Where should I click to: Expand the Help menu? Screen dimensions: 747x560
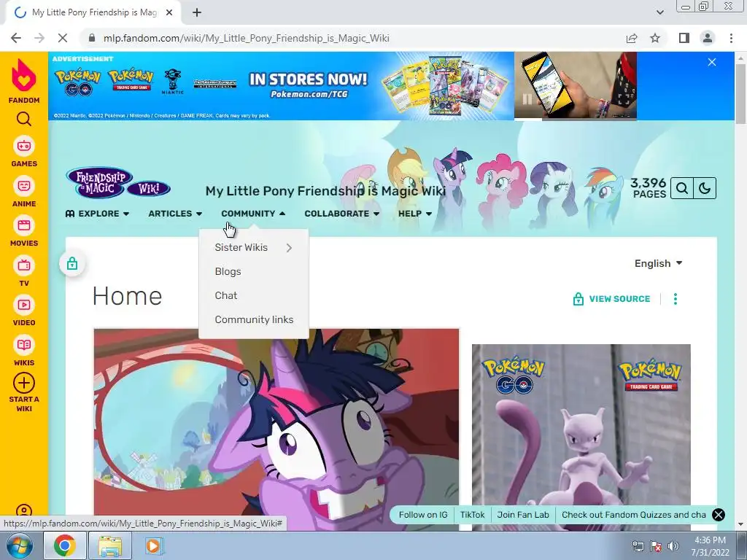[415, 214]
